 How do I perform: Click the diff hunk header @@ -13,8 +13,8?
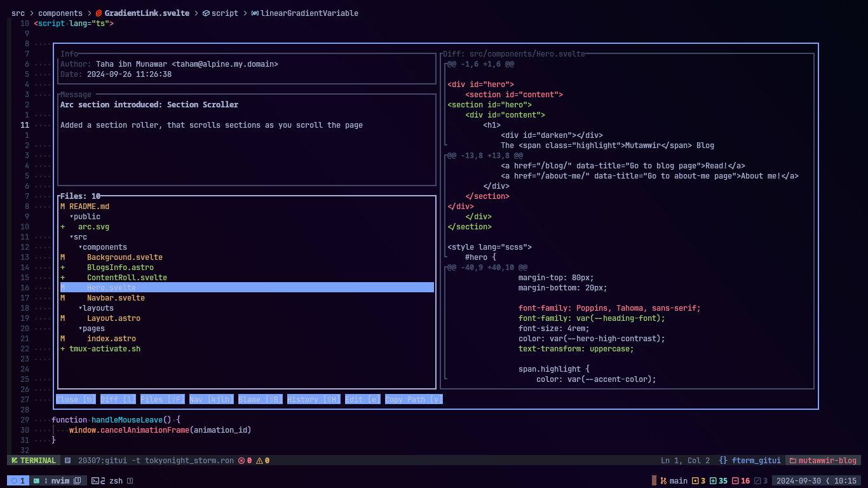click(485, 156)
